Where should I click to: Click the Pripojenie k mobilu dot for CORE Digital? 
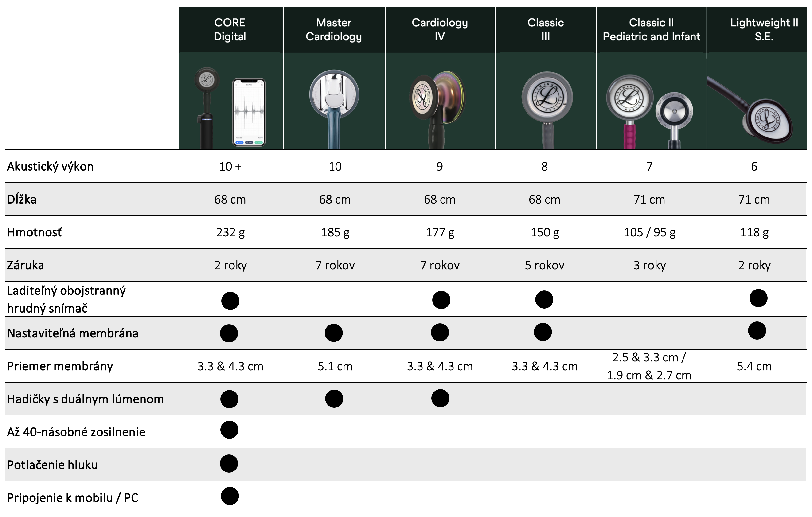(x=230, y=496)
